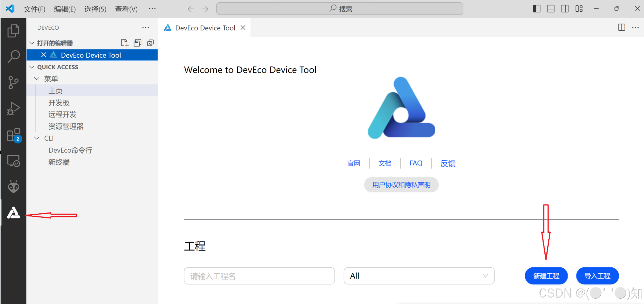The image size is (644, 304).
Task: Open the DevEco triangle icon in activity bar
Action: click(x=13, y=213)
